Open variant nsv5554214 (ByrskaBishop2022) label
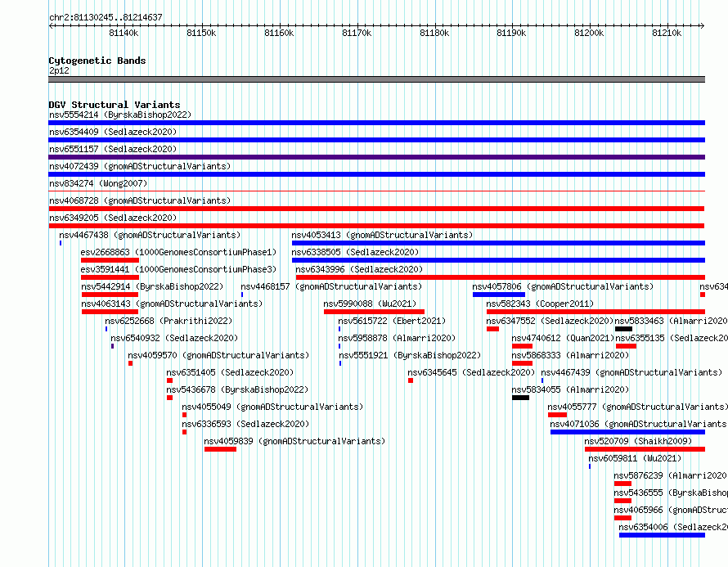The image size is (728, 567). tap(120, 115)
